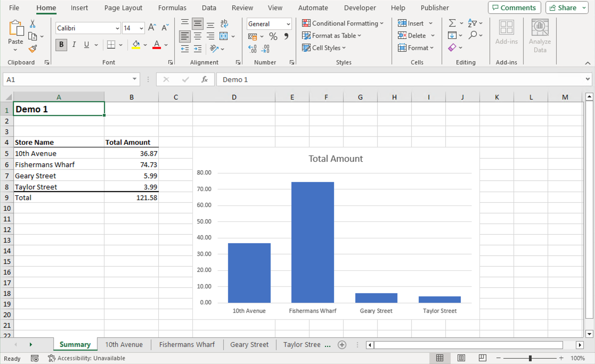Open Cell Styles gallery
This screenshot has width=595, height=364.
tap(323, 48)
